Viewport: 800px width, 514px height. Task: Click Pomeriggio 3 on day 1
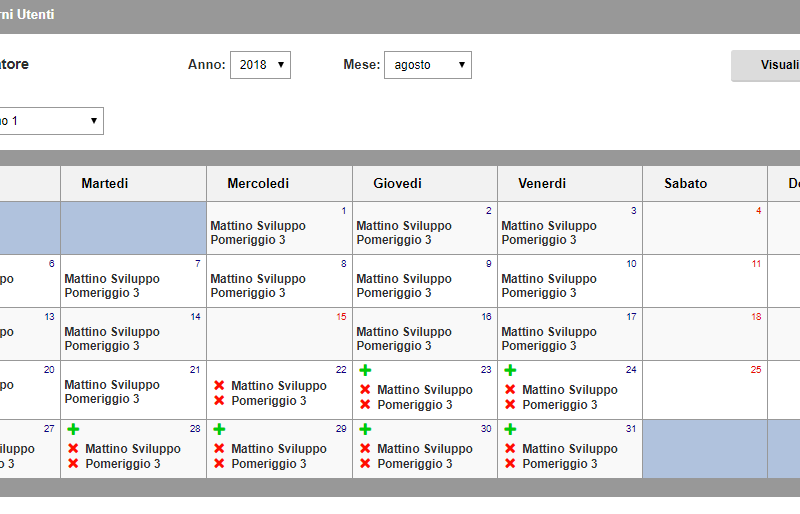pyautogui.click(x=248, y=240)
